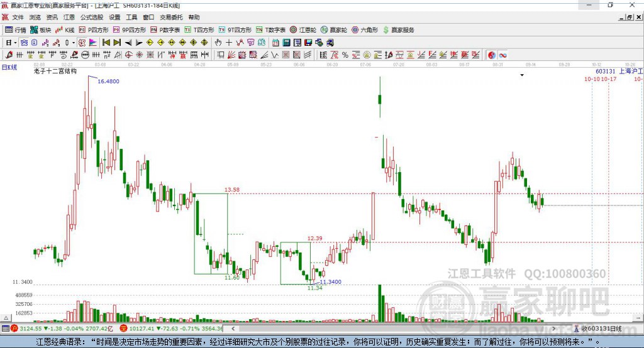
Task: Click the red crosshair target icon
Action: coord(128,55)
